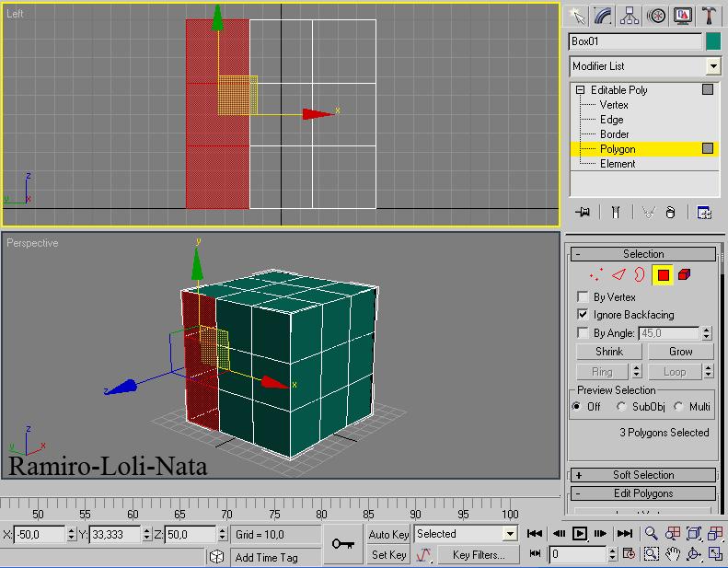Enable the By Vertex checkbox
Image resolution: width=728 pixels, height=568 pixels.
[583, 296]
